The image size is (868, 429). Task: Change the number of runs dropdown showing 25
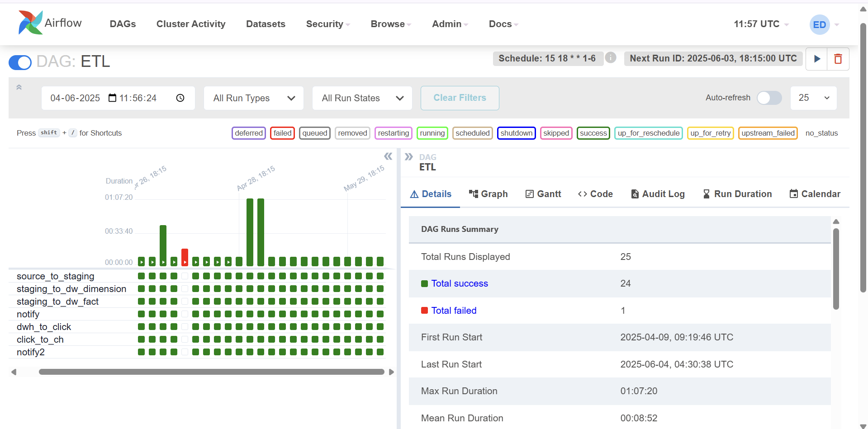(813, 98)
